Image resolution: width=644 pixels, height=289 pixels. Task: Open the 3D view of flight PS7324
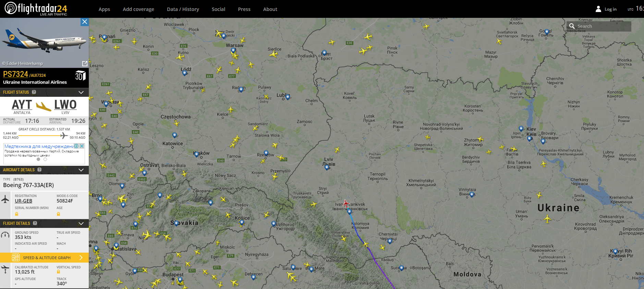pyautogui.click(x=80, y=76)
